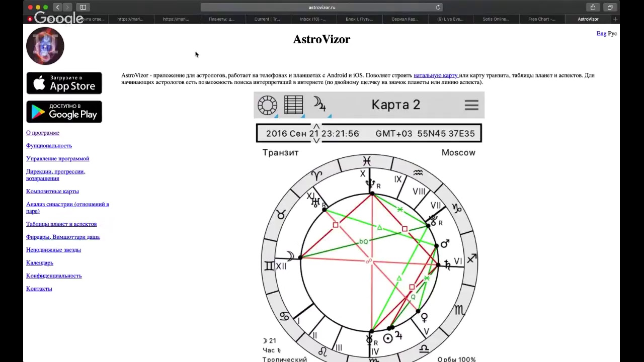Open the Контакты link
The width and height of the screenshot is (644, 362).
coord(39,289)
